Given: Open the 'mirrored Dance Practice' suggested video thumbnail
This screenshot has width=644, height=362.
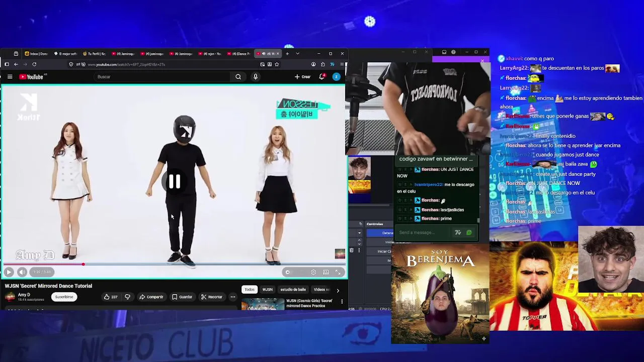Looking at the screenshot, I should pyautogui.click(x=263, y=304).
